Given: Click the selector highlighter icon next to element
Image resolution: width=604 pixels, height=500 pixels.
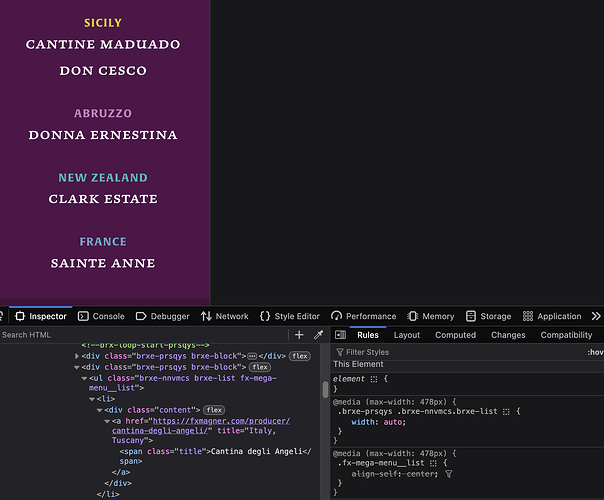Looking at the screenshot, I should pos(374,379).
